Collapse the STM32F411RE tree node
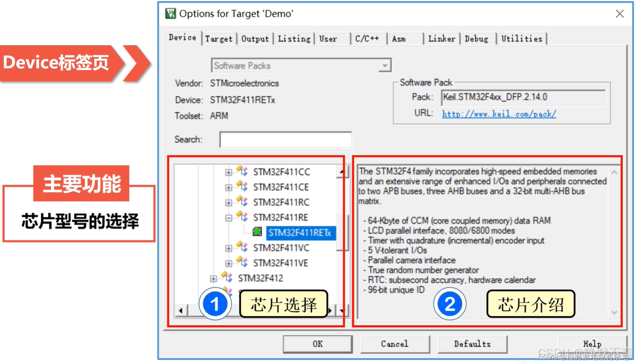This screenshot has height=364, width=635. 229,217
